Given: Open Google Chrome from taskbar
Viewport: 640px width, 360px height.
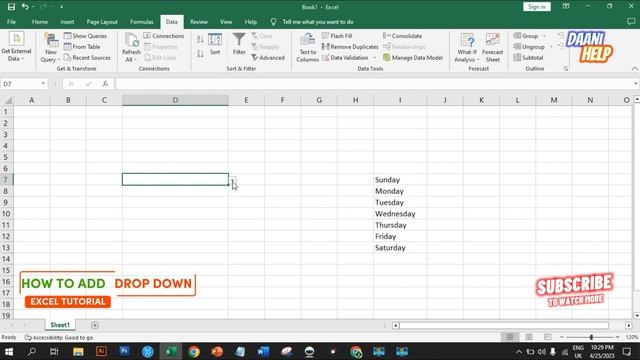Looking at the screenshot, I should tap(194, 351).
